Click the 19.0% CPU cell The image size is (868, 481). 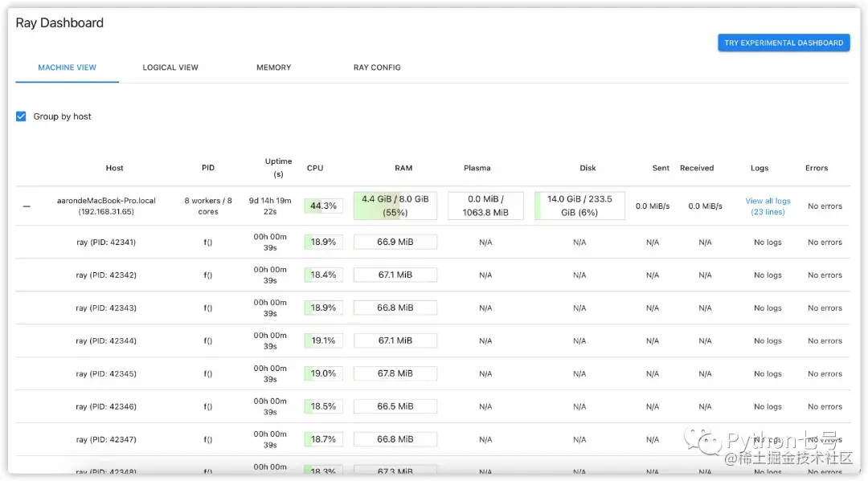[323, 373]
